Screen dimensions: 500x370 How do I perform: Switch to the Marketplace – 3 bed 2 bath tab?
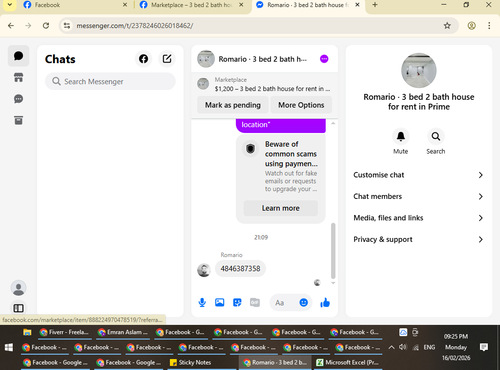click(192, 5)
